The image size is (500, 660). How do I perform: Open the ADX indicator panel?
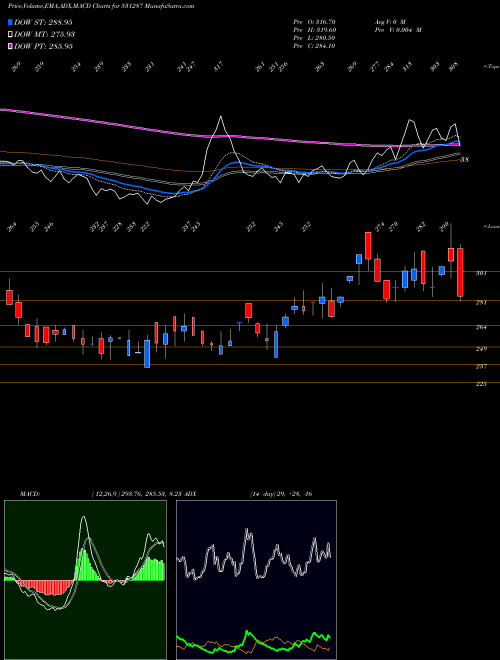click(x=256, y=580)
